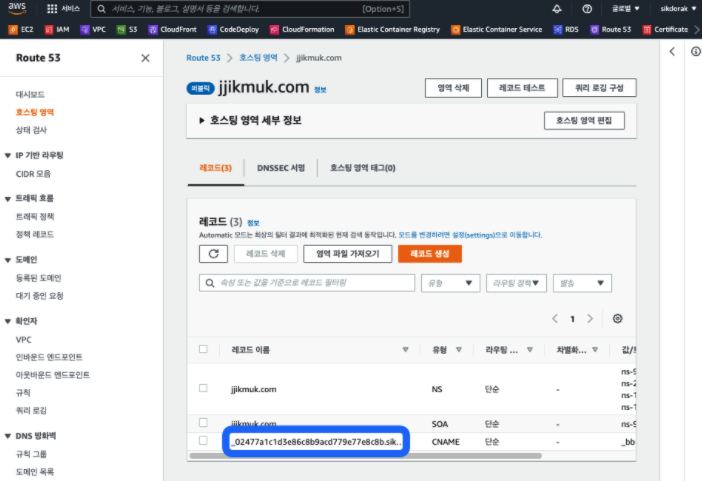The width and height of the screenshot is (702, 481).
Task: Select the jjikmuk.com SOA record checkbox
Action: 203,422
